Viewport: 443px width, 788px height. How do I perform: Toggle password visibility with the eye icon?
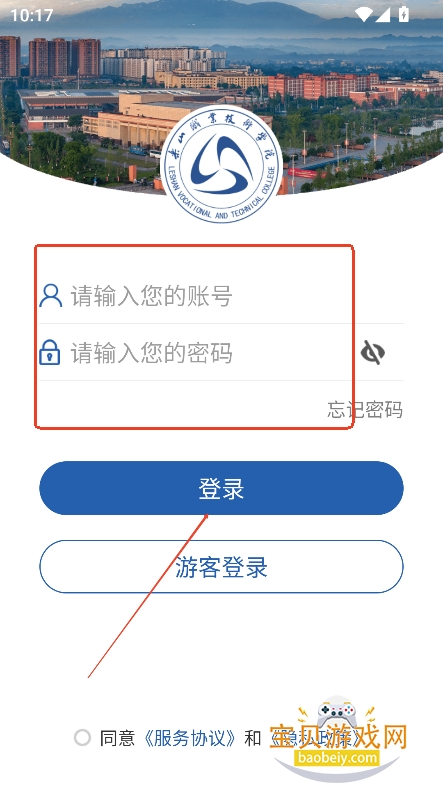(373, 352)
